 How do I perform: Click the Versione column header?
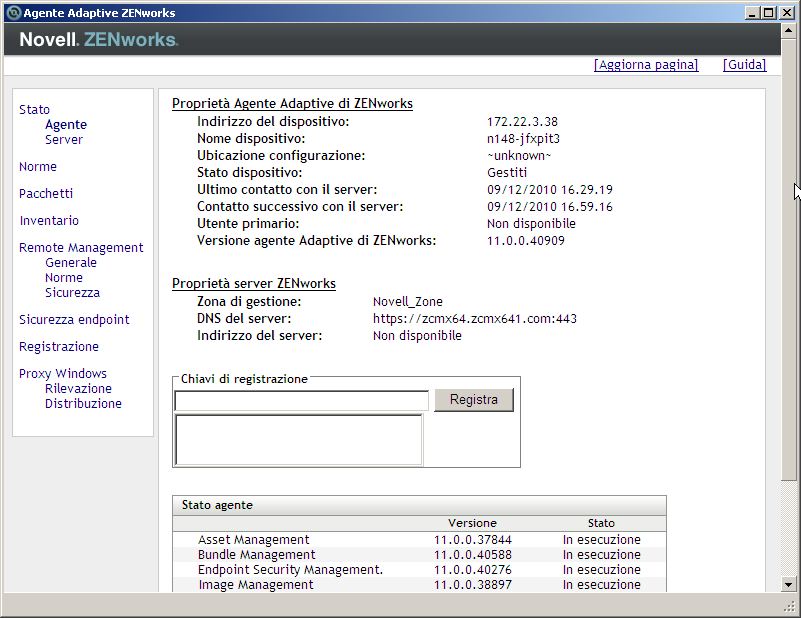click(x=472, y=523)
